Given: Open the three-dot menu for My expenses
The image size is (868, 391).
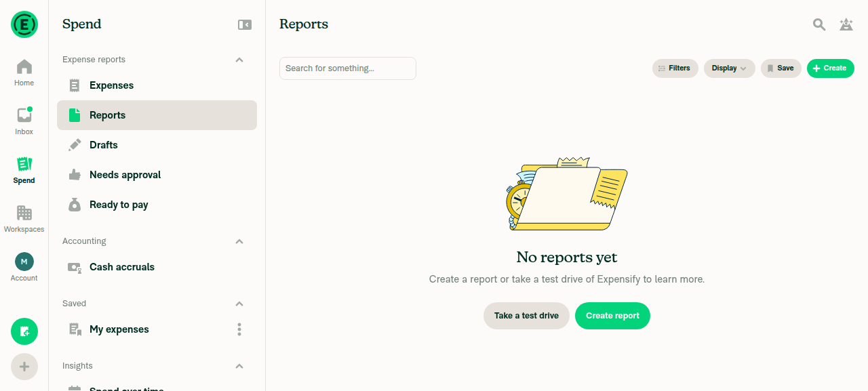Looking at the screenshot, I should [x=239, y=329].
